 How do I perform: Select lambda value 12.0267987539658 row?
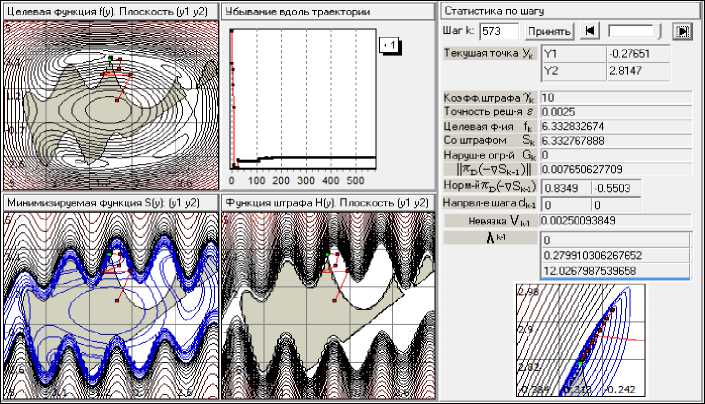[614, 270]
